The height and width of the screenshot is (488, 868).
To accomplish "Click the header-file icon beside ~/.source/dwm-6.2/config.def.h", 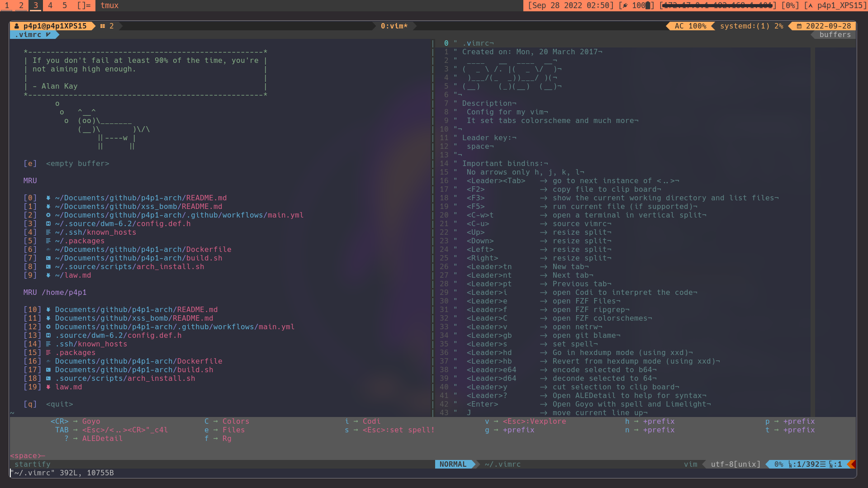I will pyautogui.click(x=48, y=224).
